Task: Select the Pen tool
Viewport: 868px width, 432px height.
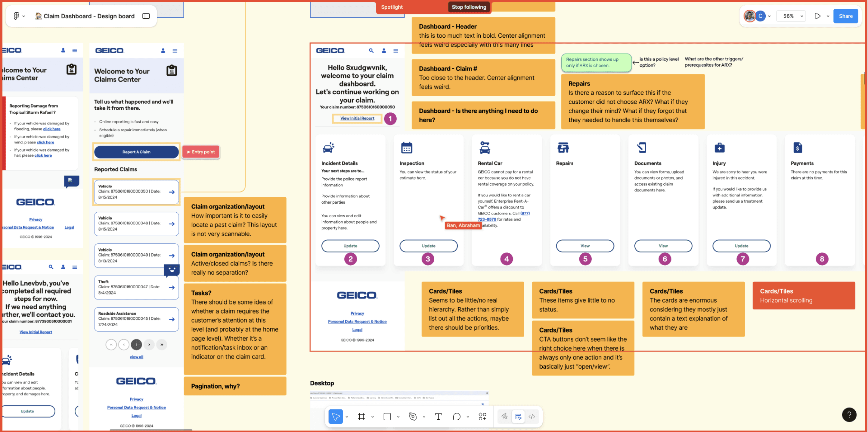Action: pos(413,417)
